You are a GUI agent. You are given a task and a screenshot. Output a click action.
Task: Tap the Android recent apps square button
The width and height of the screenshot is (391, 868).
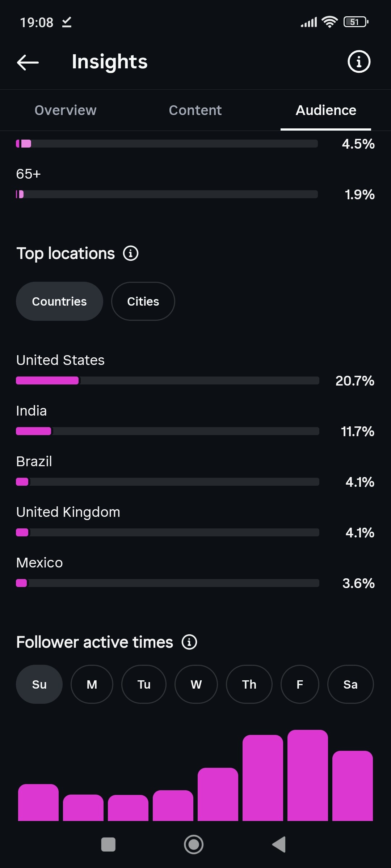pos(108,844)
